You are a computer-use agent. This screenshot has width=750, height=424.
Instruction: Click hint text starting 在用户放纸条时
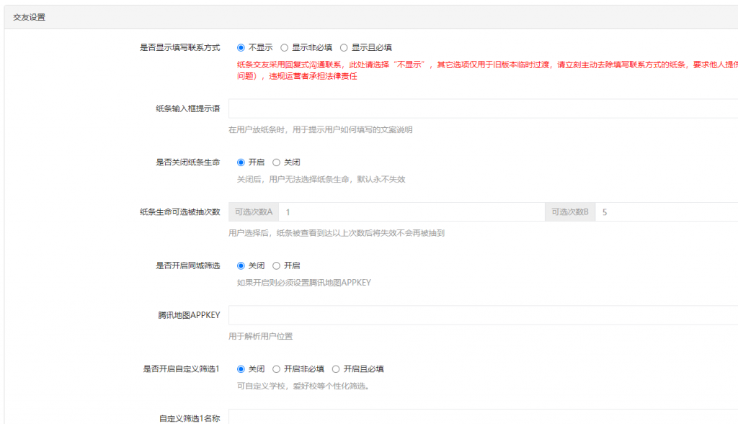coord(320,130)
